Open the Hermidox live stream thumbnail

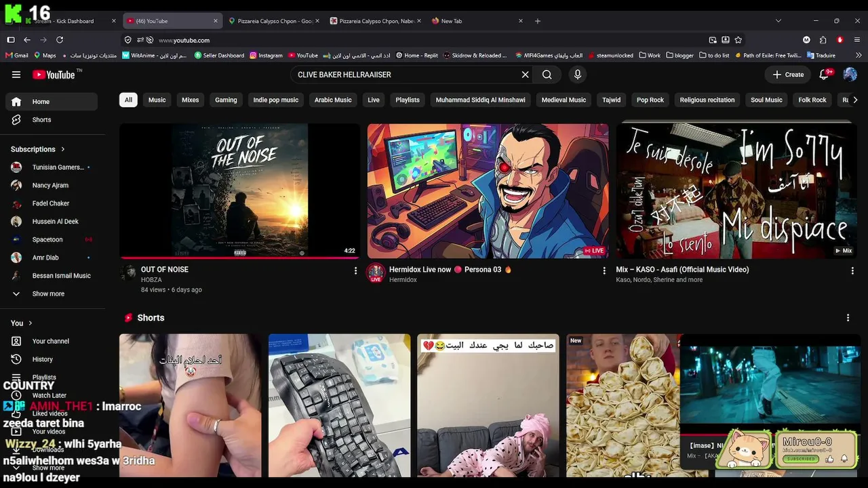pos(488,190)
